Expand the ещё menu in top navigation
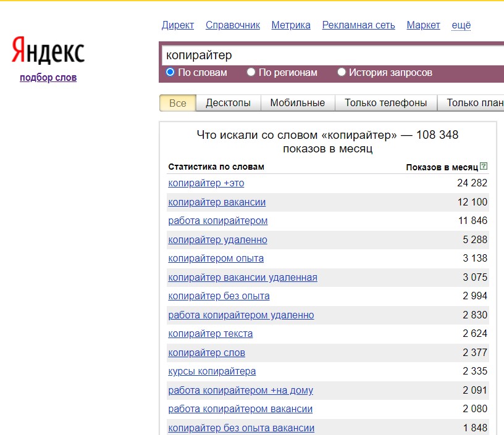 pyautogui.click(x=461, y=25)
